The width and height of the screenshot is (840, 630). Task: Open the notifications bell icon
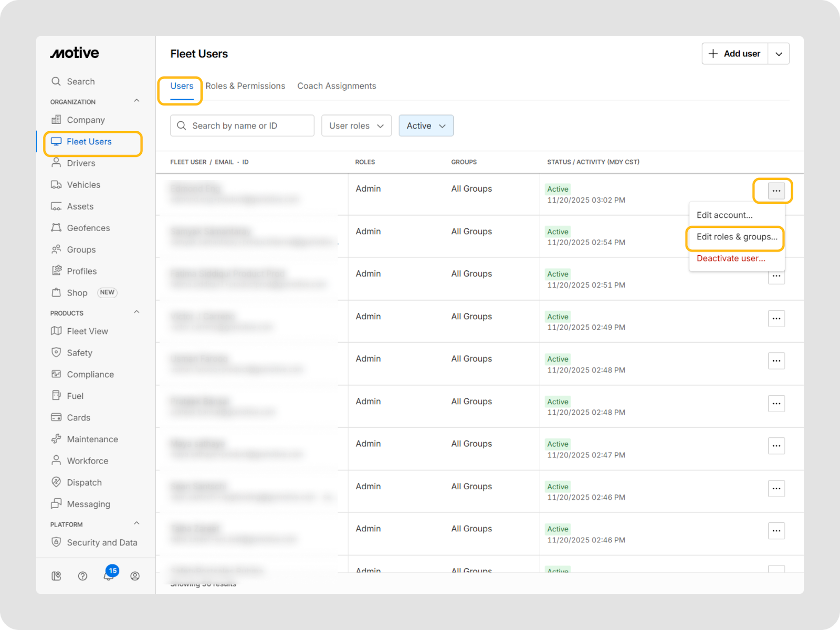(109, 576)
